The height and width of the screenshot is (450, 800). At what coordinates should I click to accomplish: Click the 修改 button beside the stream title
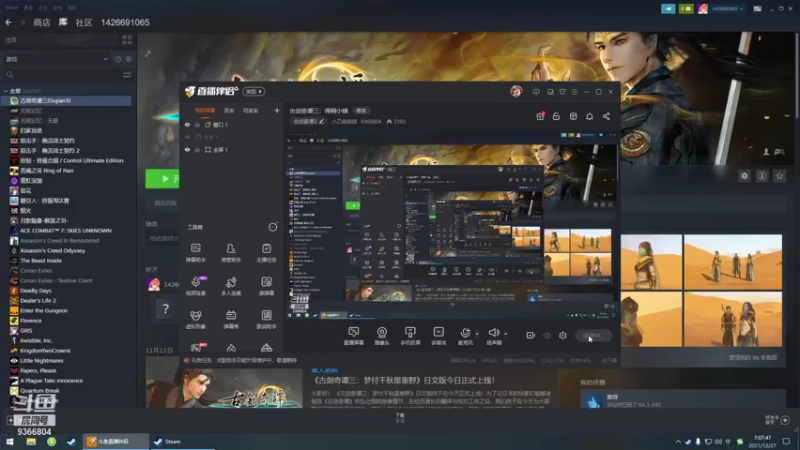pyautogui.click(x=361, y=111)
